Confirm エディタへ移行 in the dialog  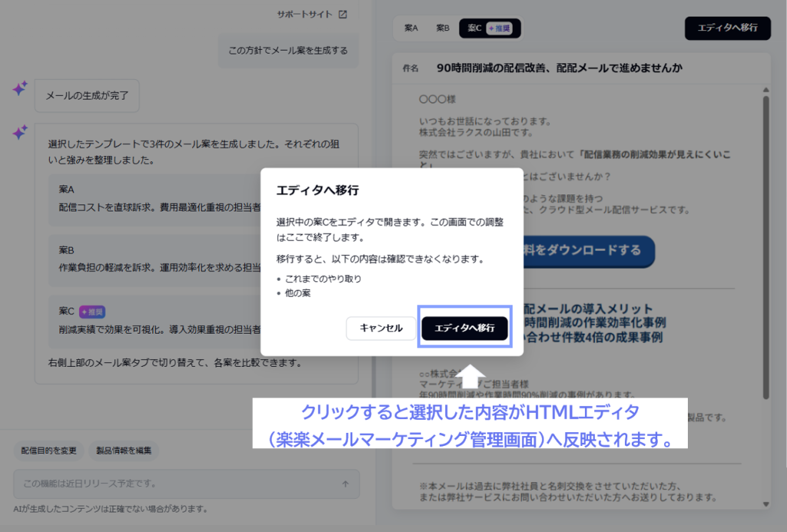(x=465, y=328)
